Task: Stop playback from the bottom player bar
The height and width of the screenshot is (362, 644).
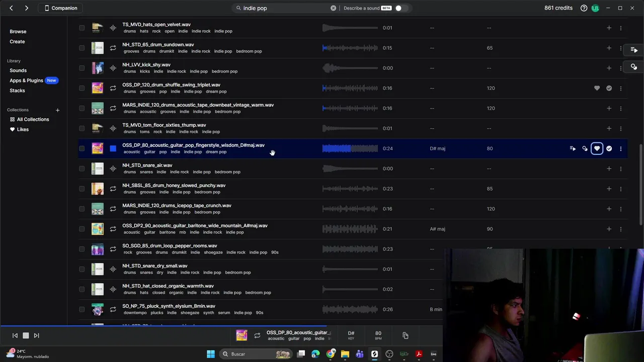Action: coord(26,335)
